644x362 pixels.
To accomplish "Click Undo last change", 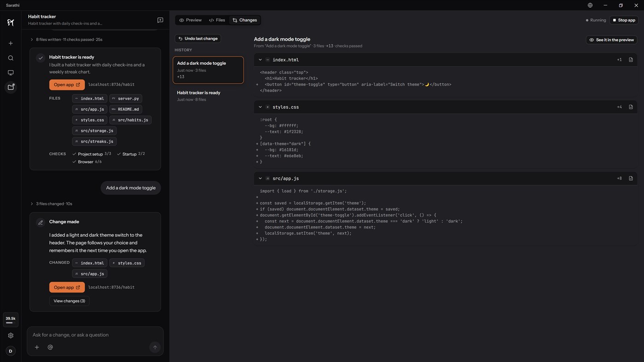I will coord(198,39).
